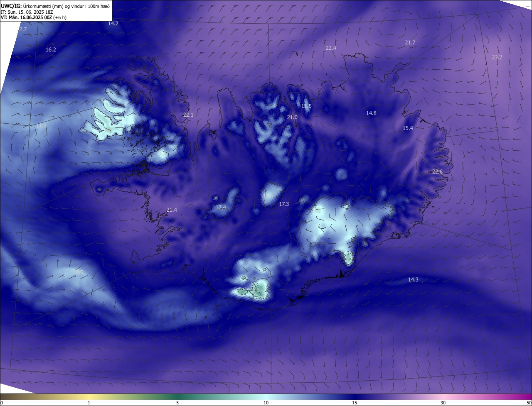The width and height of the screenshot is (532, 406).
Task: Click the value label '22.4'
Action: [x=331, y=48]
